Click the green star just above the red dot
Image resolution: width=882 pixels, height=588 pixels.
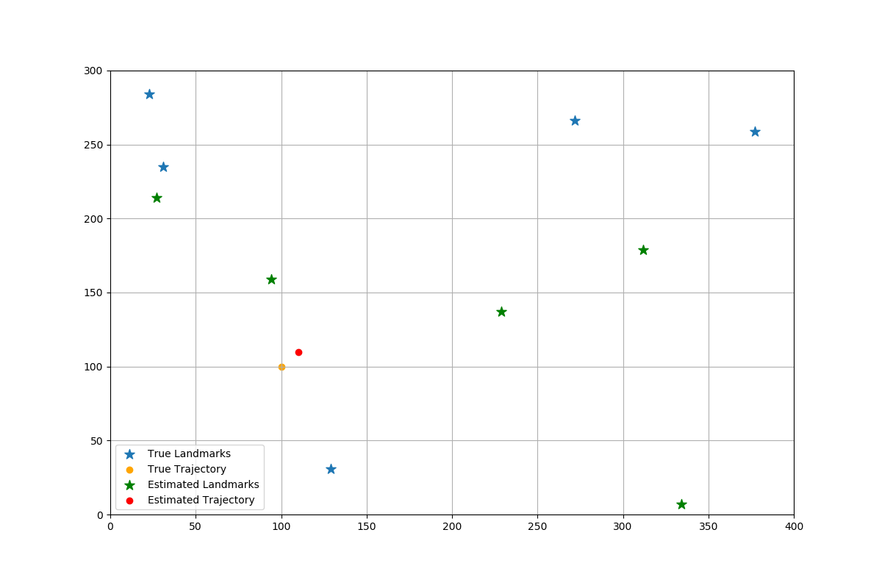[271, 279]
